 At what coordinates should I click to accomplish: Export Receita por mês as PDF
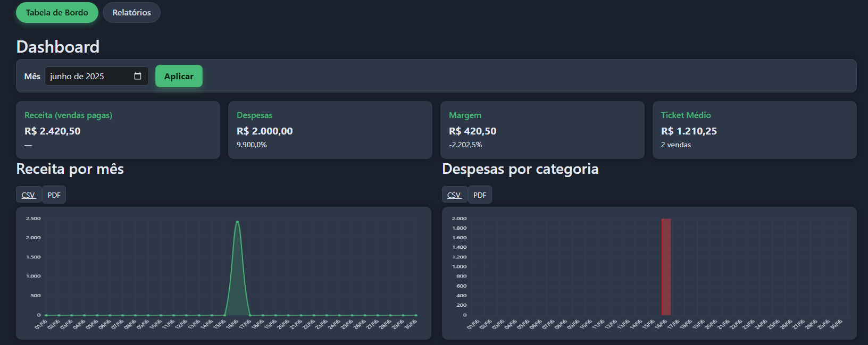point(54,195)
